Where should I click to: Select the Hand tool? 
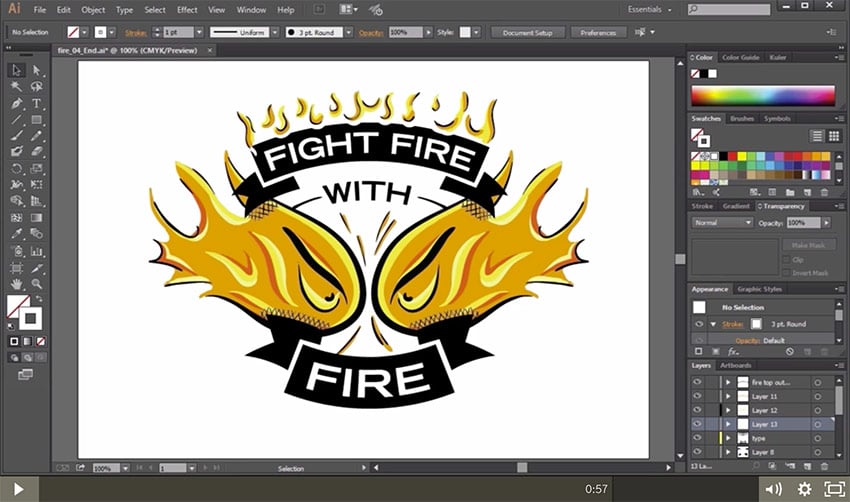[17, 283]
